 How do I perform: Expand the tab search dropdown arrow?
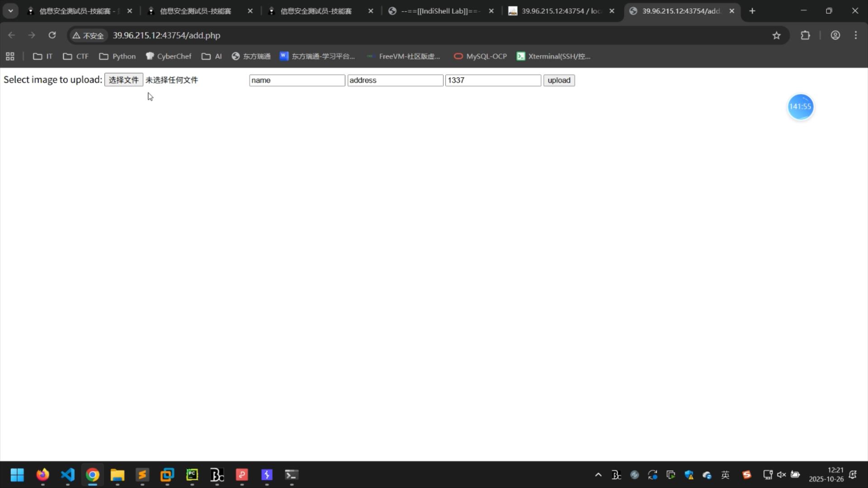click(10, 11)
